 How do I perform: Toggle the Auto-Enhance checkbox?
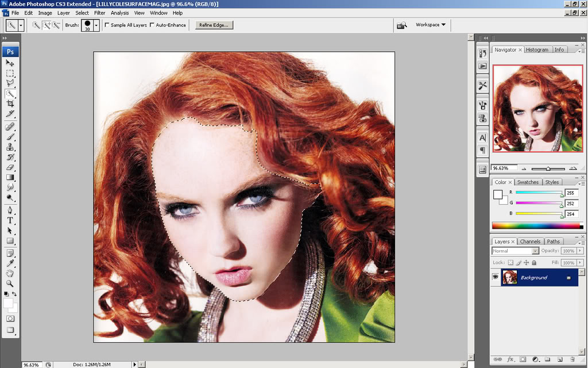[x=152, y=25]
